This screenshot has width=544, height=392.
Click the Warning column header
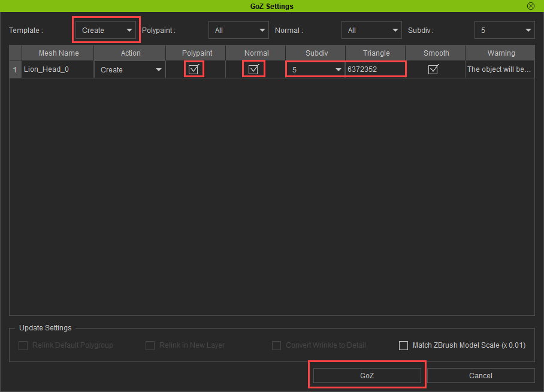501,53
